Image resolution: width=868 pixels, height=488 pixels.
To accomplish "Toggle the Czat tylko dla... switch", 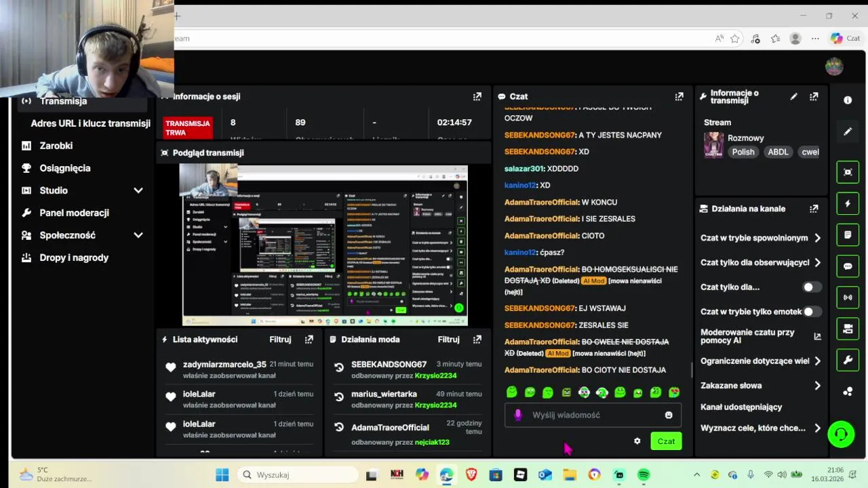I will point(812,287).
